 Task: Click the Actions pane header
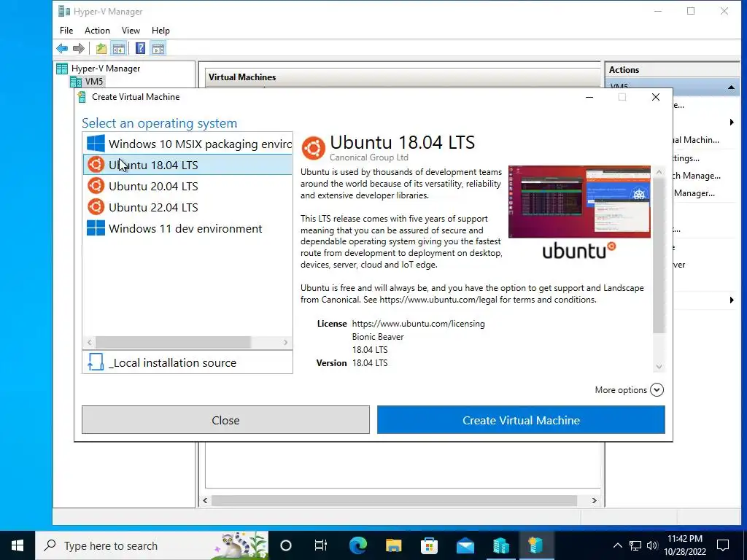[672, 69]
